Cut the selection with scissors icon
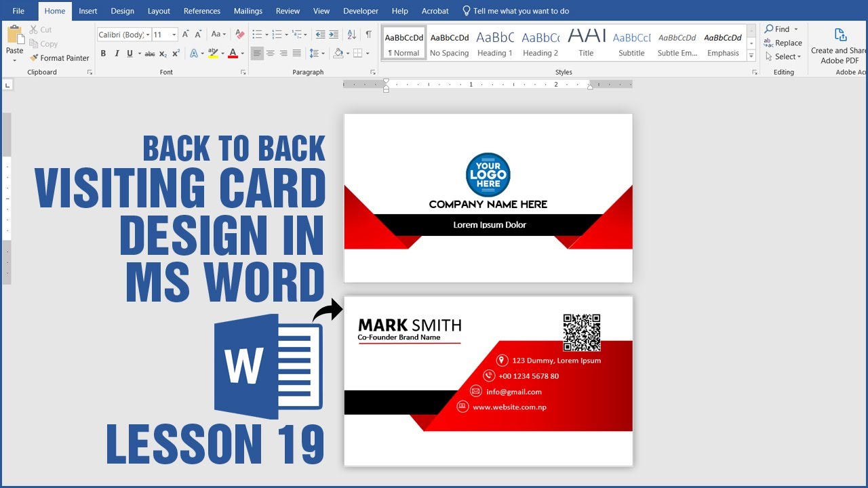The width and height of the screenshot is (868, 488). tap(34, 30)
